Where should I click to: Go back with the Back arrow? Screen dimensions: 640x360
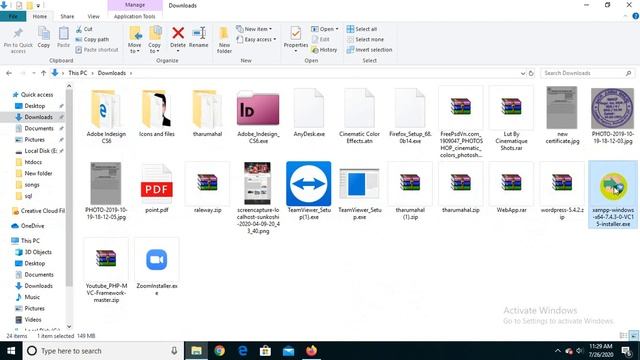9,73
